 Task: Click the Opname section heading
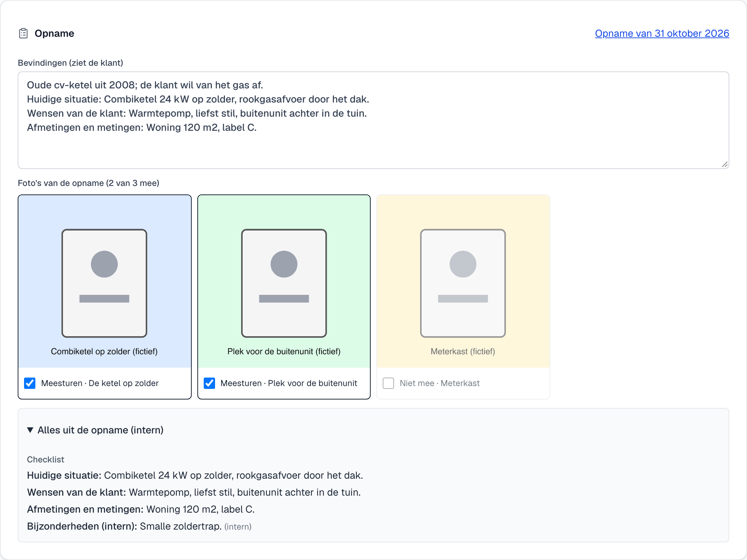coord(54,33)
